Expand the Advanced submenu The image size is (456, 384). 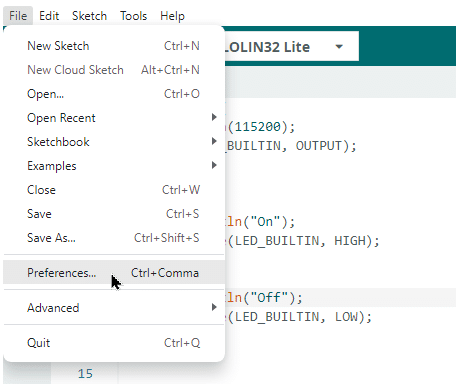click(x=114, y=308)
